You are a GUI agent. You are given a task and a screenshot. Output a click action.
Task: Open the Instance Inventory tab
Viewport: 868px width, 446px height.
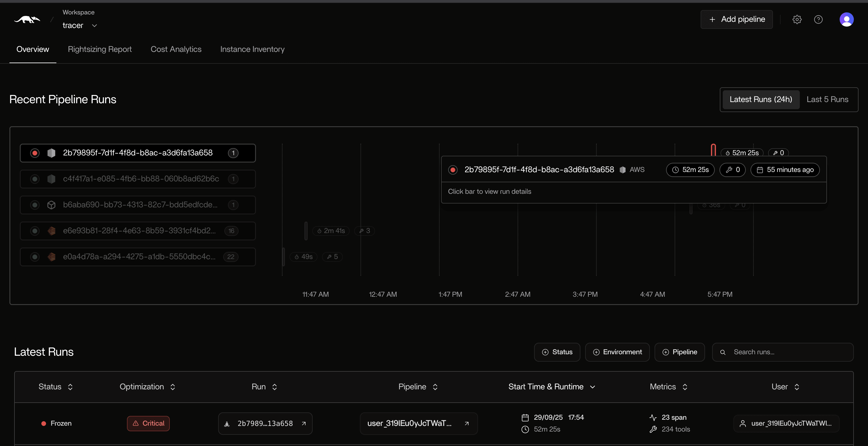(252, 49)
